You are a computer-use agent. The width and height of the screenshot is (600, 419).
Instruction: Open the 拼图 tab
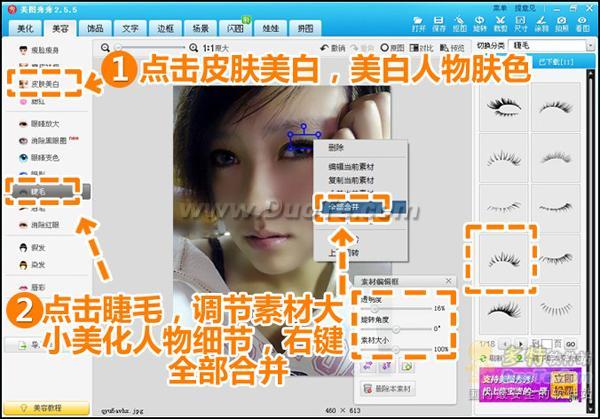[x=305, y=28]
